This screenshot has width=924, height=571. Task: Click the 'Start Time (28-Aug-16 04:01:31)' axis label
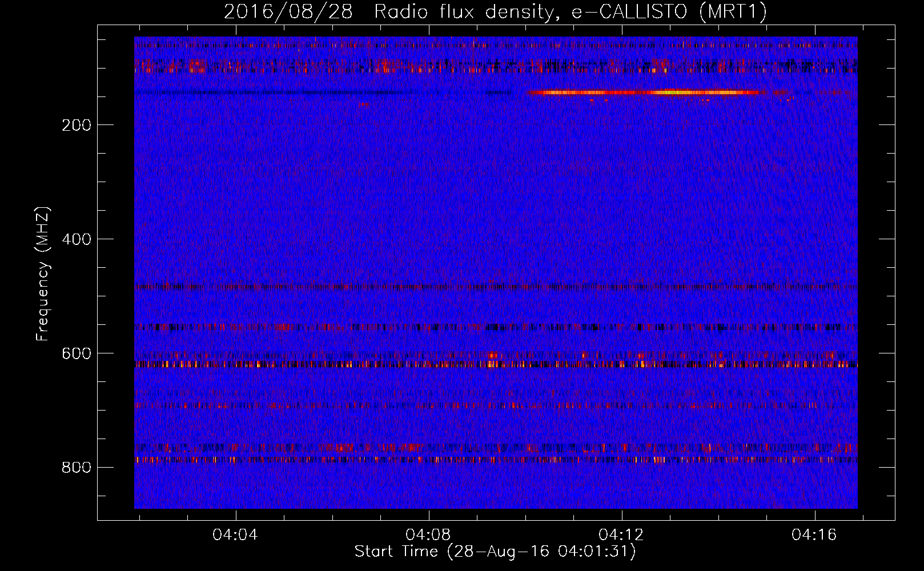point(495,552)
